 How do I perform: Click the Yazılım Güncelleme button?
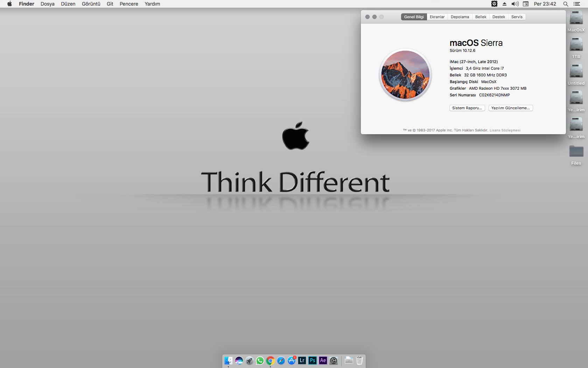tap(510, 108)
